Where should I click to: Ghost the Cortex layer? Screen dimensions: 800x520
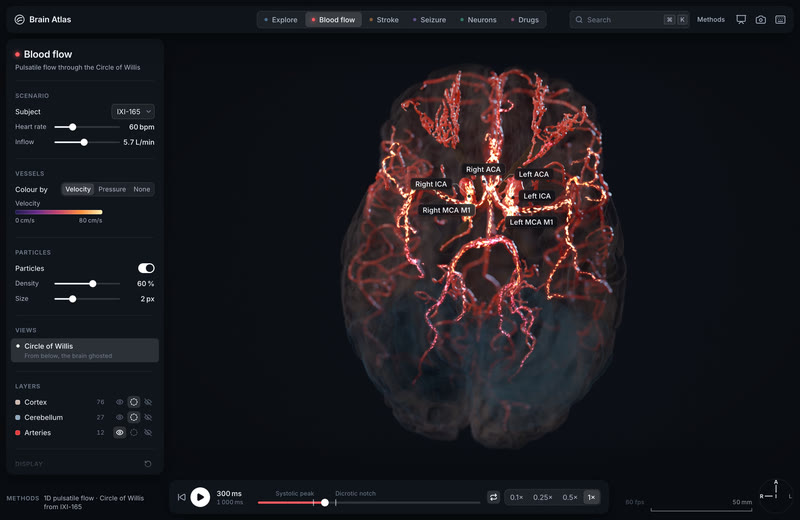[x=134, y=402]
